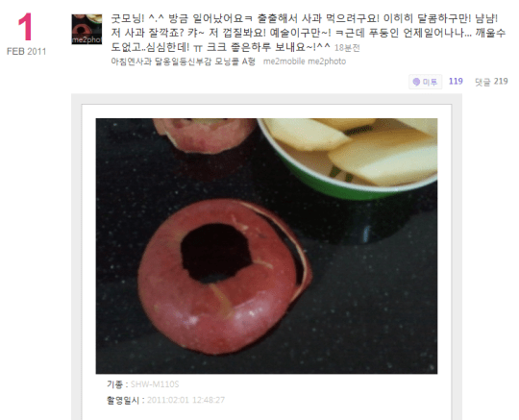Screen dimensions: 519x420
Task: Open the 댓글 219 comments link
Action: click(491, 82)
